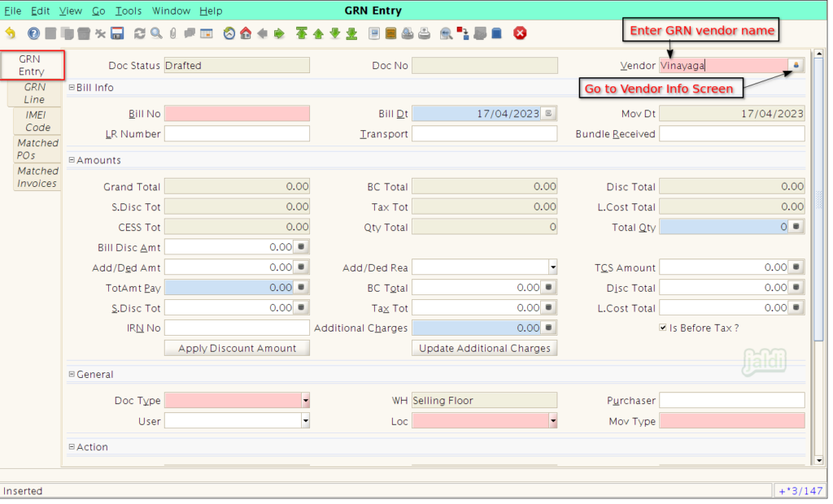This screenshot has width=833, height=504.
Task: Open the Tools menu
Action: [129, 11]
